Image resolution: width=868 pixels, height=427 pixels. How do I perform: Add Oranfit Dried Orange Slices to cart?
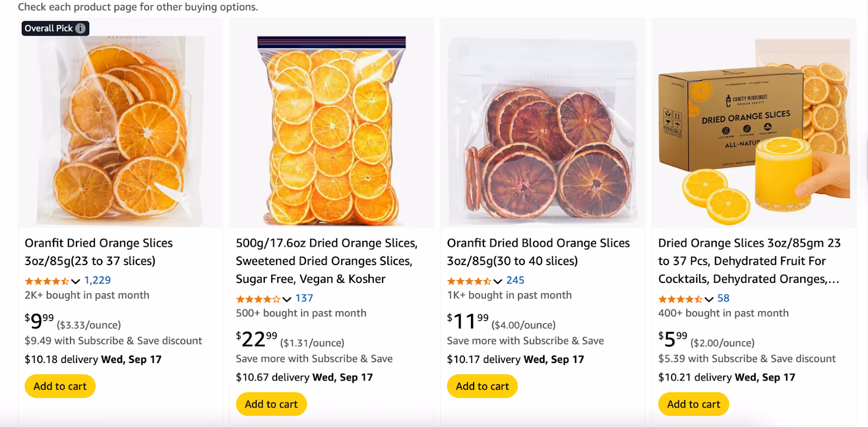pyautogui.click(x=60, y=386)
